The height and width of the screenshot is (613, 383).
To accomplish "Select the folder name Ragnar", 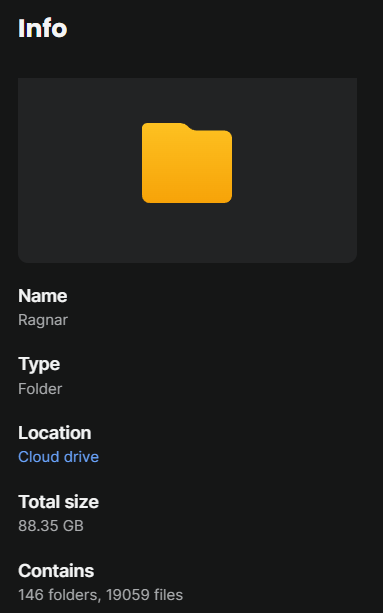I will tap(43, 320).
